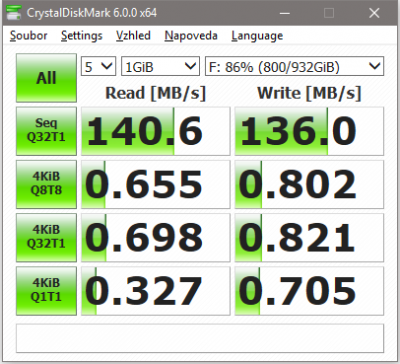The height and width of the screenshot is (364, 400).
Task: Start the 4KiB Q8T8 test
Action: (46, 184)
